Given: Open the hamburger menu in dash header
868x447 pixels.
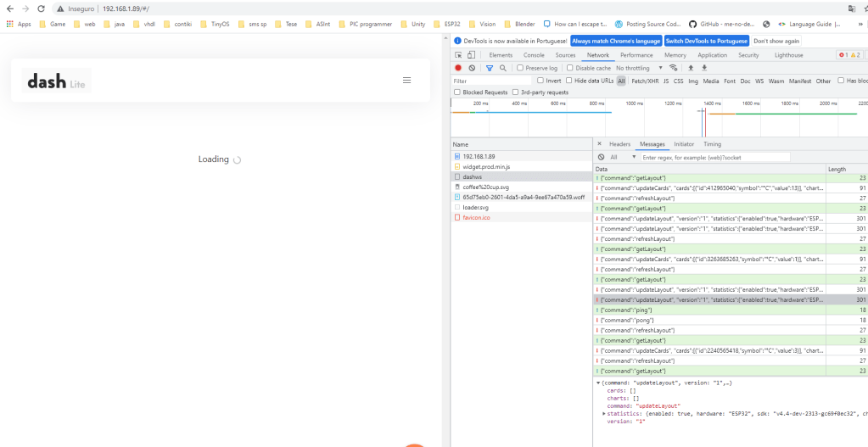Looking at the screenshot, I should [407, 81].
